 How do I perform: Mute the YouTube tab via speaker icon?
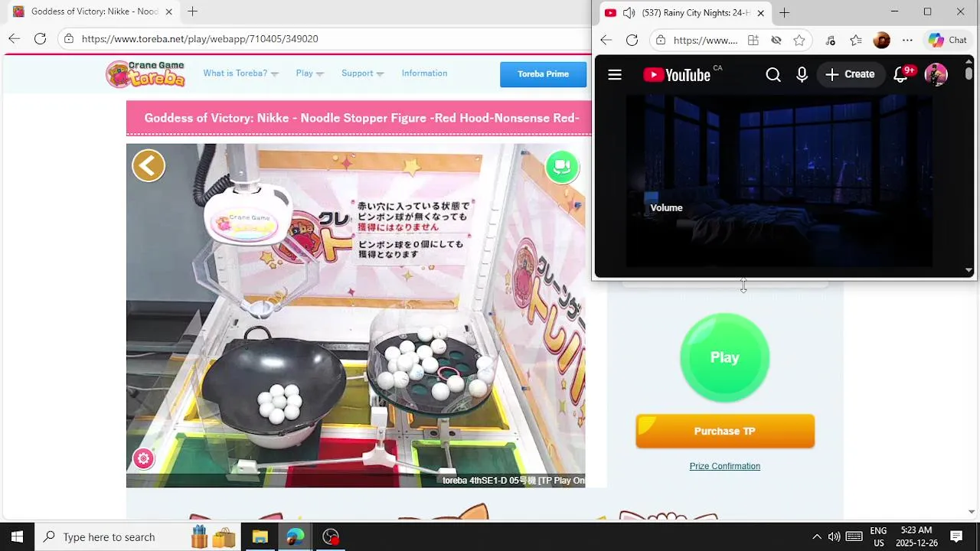click(x=629, y=12)
